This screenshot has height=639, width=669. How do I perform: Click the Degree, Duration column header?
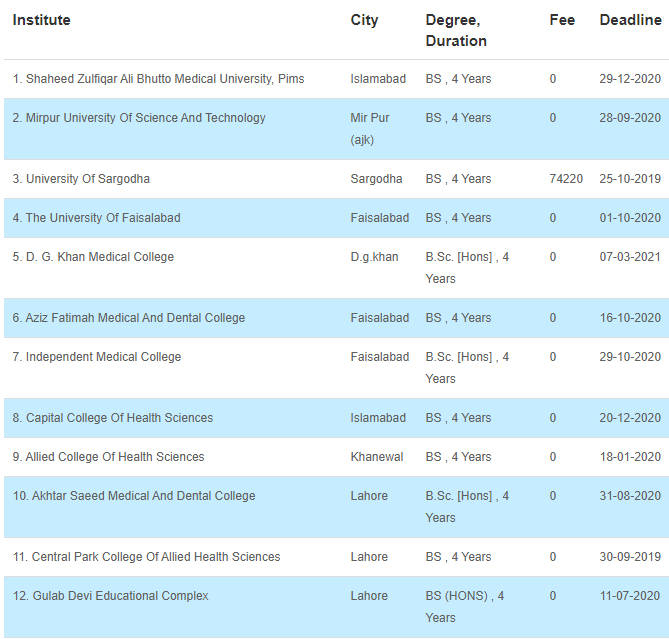[x=456, y=30]
